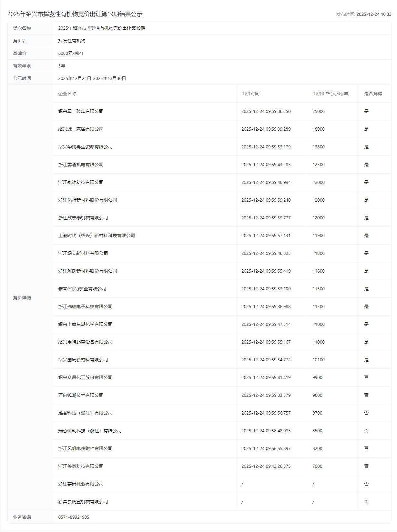Click company name 绍兴星丰玻璃有限公司
The height and width of the screenshot is (532, 397).
pos(81,111)
